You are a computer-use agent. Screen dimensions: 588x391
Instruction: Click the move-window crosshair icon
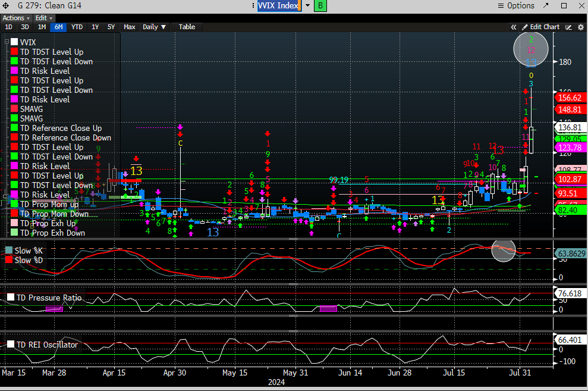coord(5,6)
